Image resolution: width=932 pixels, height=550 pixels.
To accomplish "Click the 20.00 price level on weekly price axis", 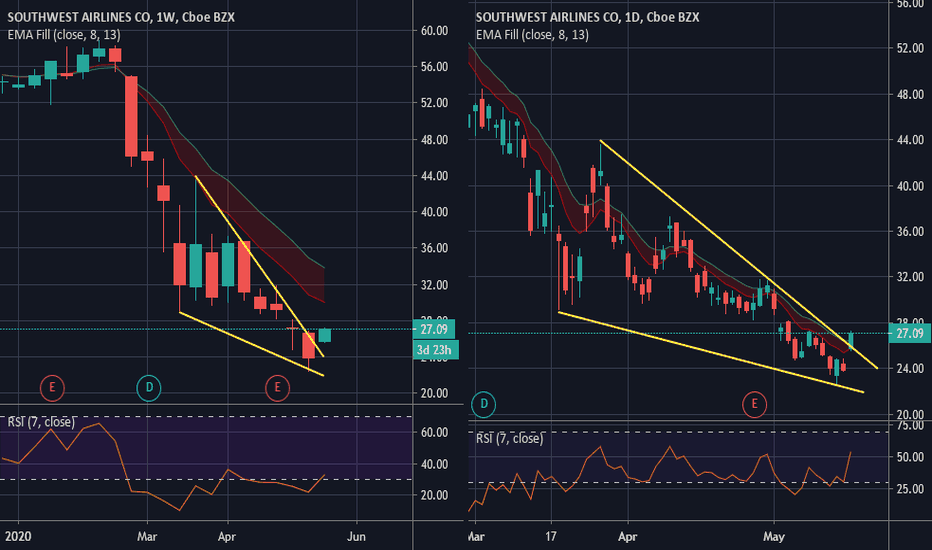I will tap(434, 393).
